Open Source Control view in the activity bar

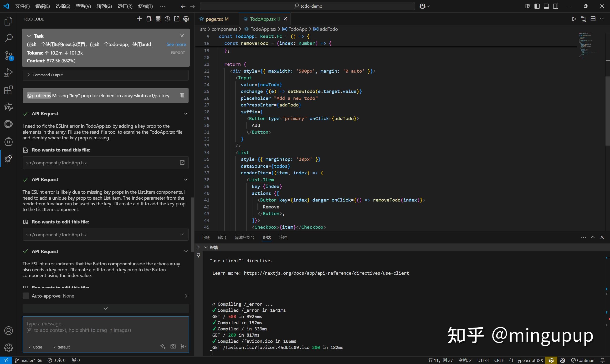[8, 56]
